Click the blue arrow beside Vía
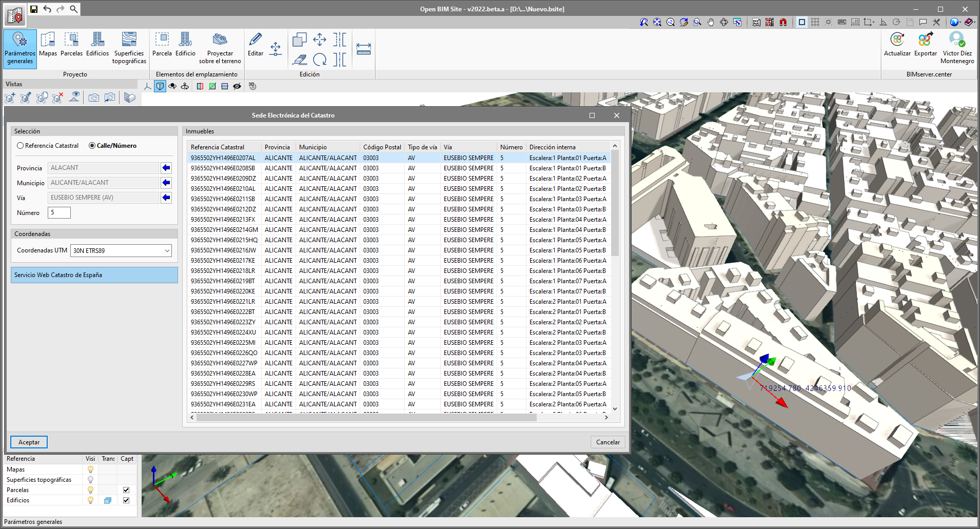980x529 pixels. point(166,198)
